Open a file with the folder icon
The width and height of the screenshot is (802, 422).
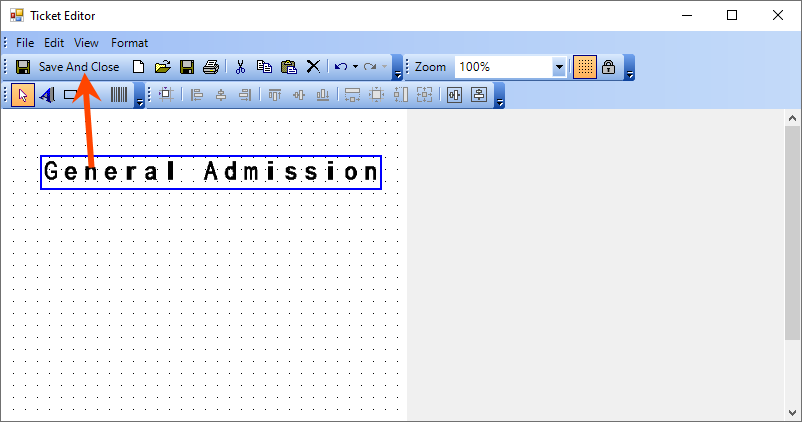point(162,67)
